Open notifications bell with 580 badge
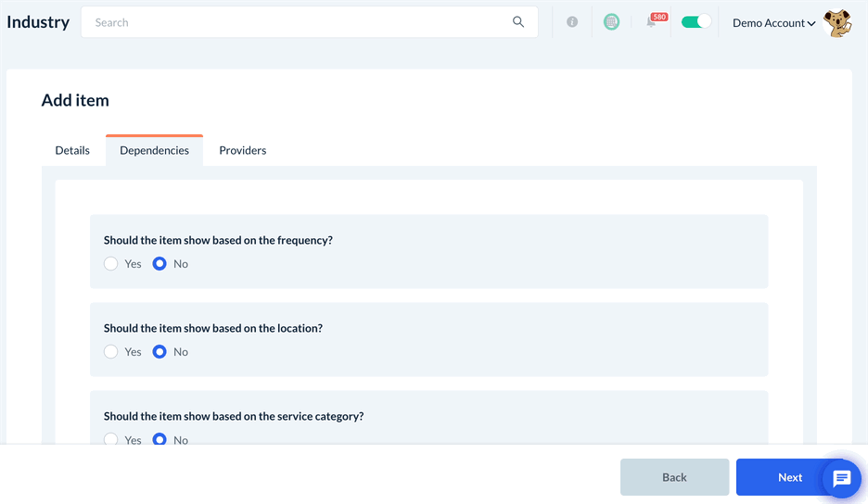Viewport: 868px width, 504px height. (652, 22)
